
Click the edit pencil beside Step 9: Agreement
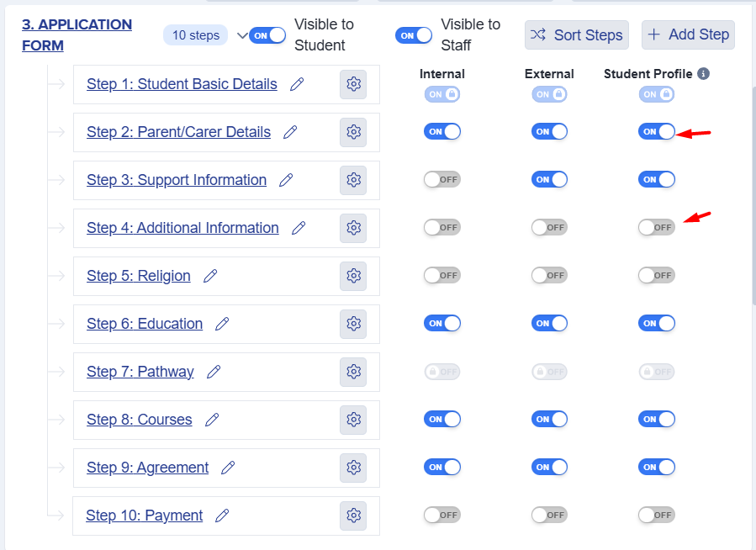pyautogui.click(x=228, y=468)
